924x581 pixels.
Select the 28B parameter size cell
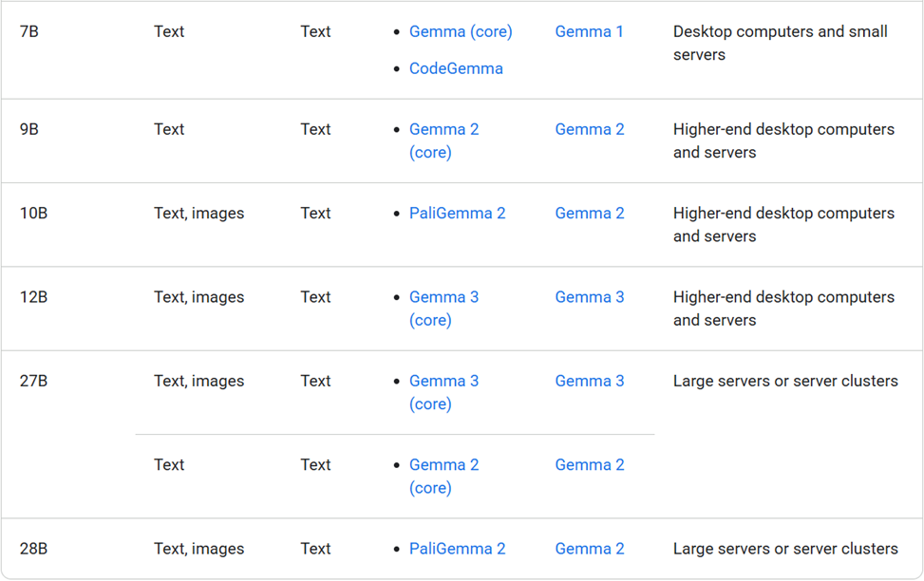[x=33, y=549]
